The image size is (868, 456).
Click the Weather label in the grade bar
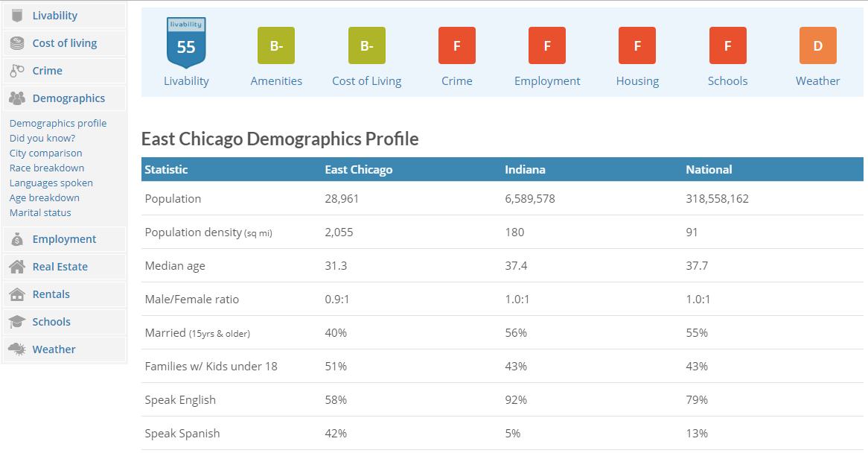[817, 81]
